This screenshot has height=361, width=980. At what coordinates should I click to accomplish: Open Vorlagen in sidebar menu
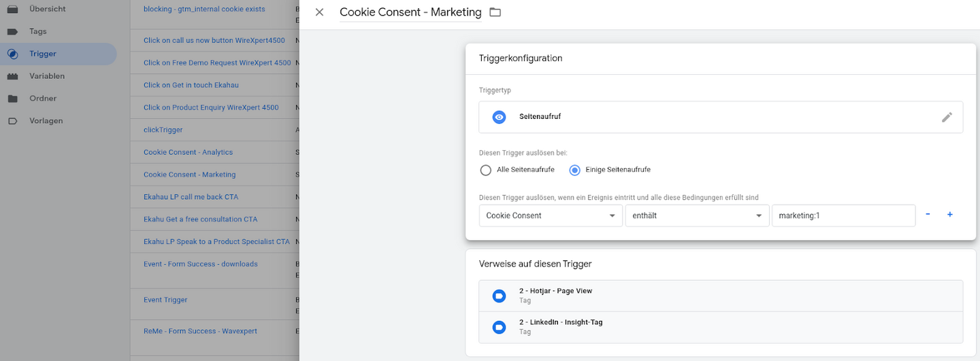(46, 121)
